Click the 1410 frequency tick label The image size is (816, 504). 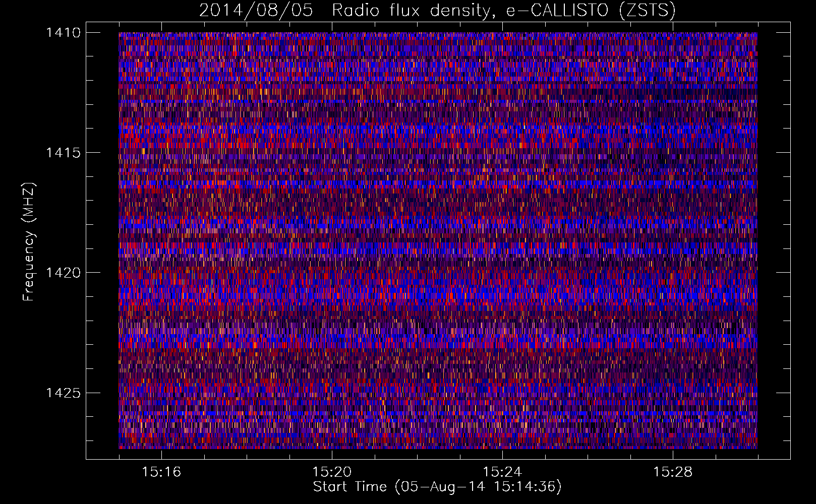(63, 33)
